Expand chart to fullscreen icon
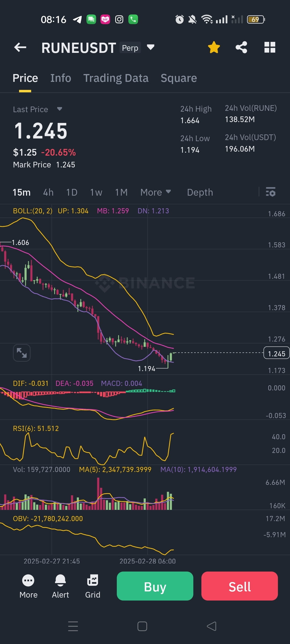Viewport: 290px width, 644px height. (22, 353)
